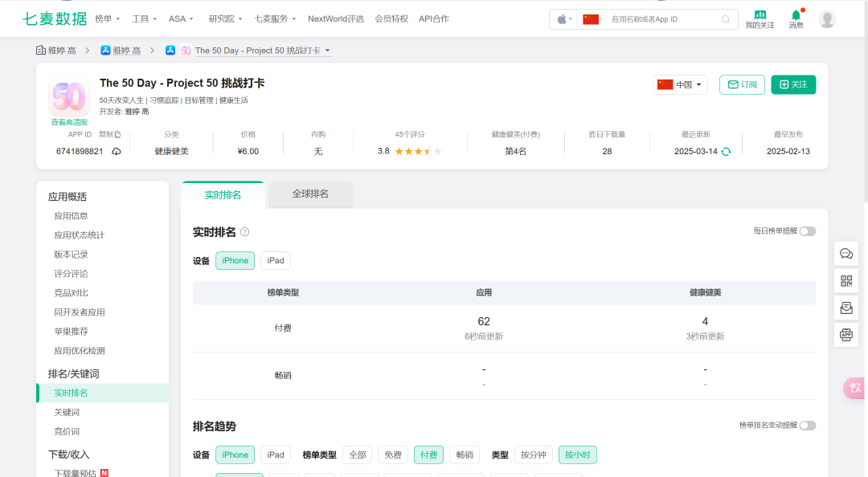The height and width of the screenshot is (477, 868).
Task: Switch to 全球排名 tab
Action: click(310, 194)
